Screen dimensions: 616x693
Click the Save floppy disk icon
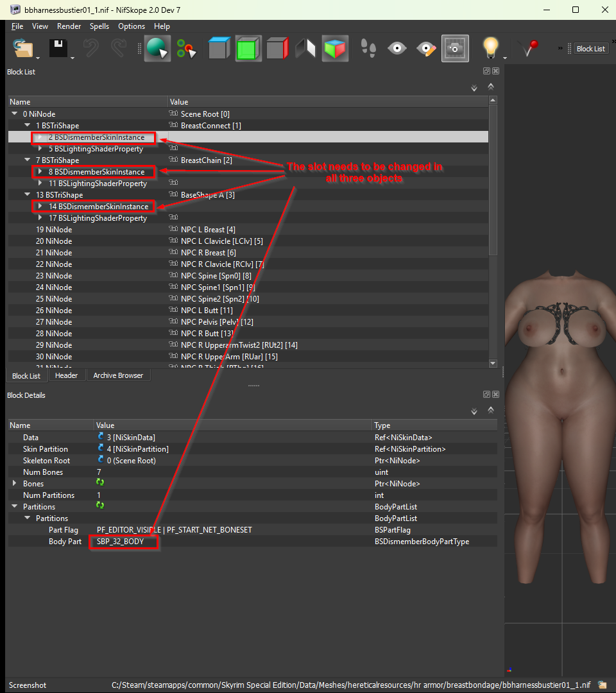pyautogui.click(x=58, y=47)
